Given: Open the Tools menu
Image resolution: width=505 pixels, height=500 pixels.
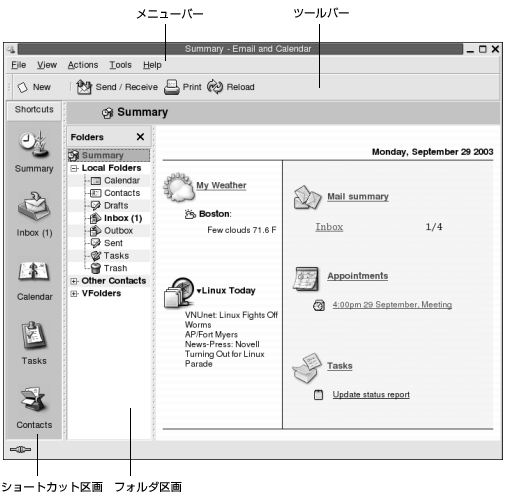Looking at the screenshot, I should coord(120,65).
